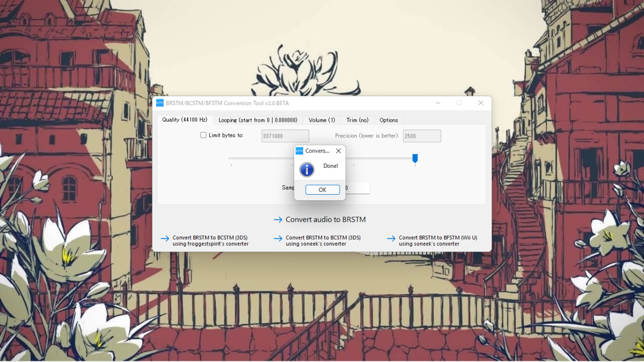Screen dimensions: 644x362
Task: Click arrow icon beside soneek's BCSTM converter link
Action: (x=278, y=239)
